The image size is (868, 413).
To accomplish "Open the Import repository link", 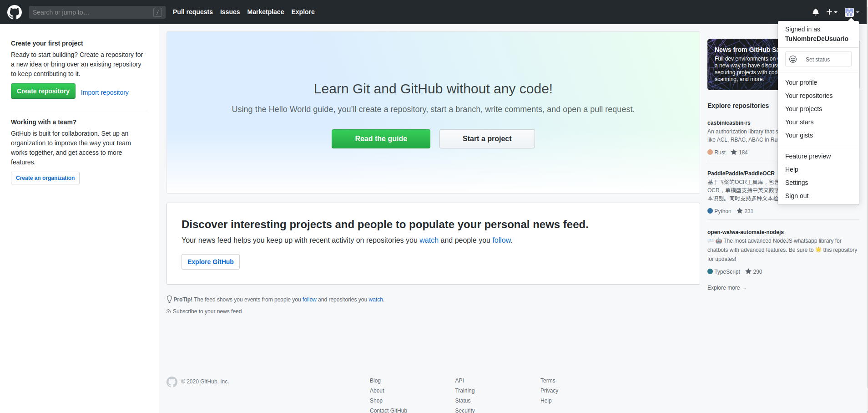I will point(105,92).
